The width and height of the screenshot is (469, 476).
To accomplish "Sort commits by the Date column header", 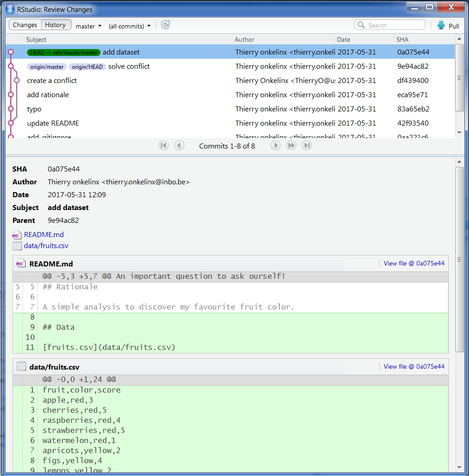I will [x=343, y=40].
